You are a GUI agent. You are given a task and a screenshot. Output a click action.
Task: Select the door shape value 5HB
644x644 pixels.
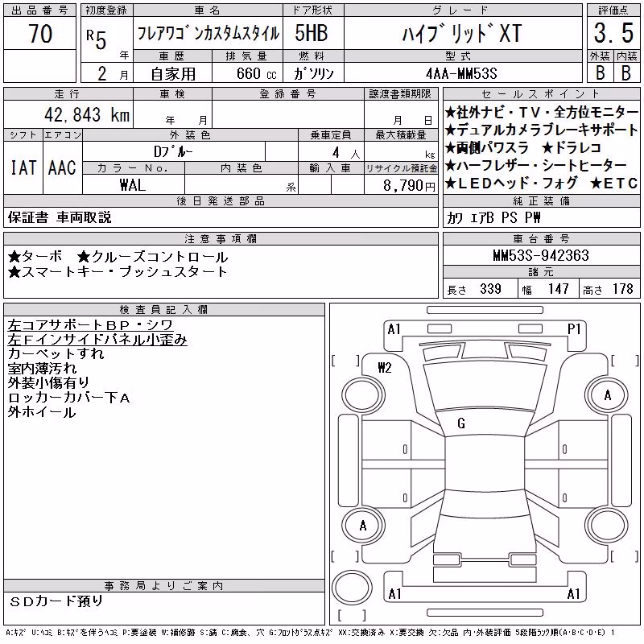[x=312, y=33]
